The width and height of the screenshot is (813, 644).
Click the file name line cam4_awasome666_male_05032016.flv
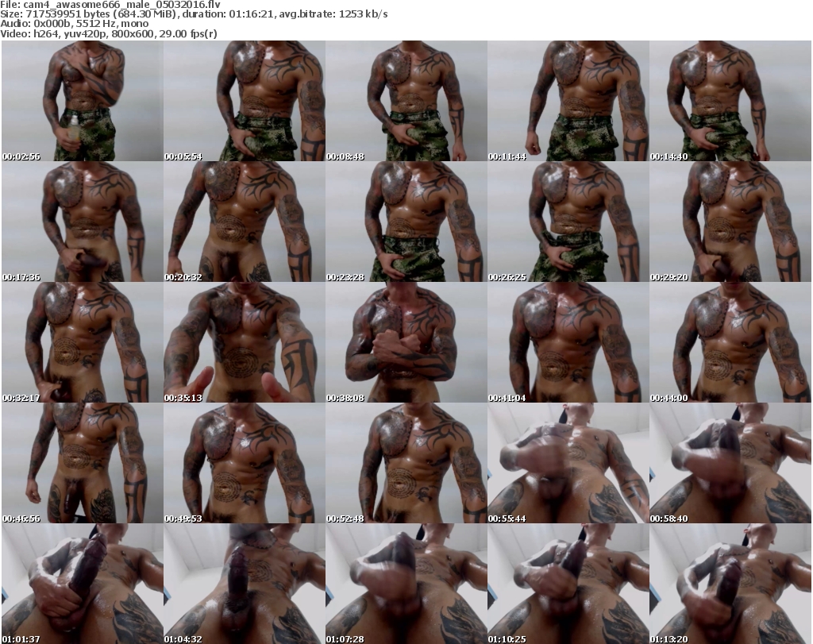tap(110, 5)
